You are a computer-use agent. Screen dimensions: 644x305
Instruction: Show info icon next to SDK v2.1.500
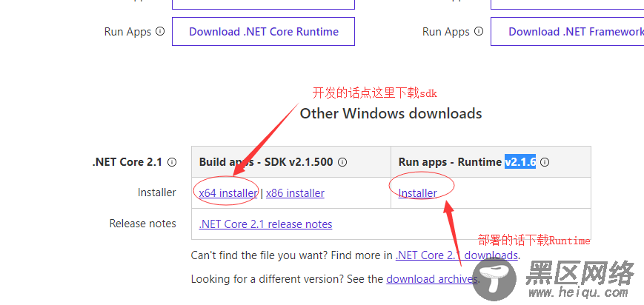click(342, 162)
